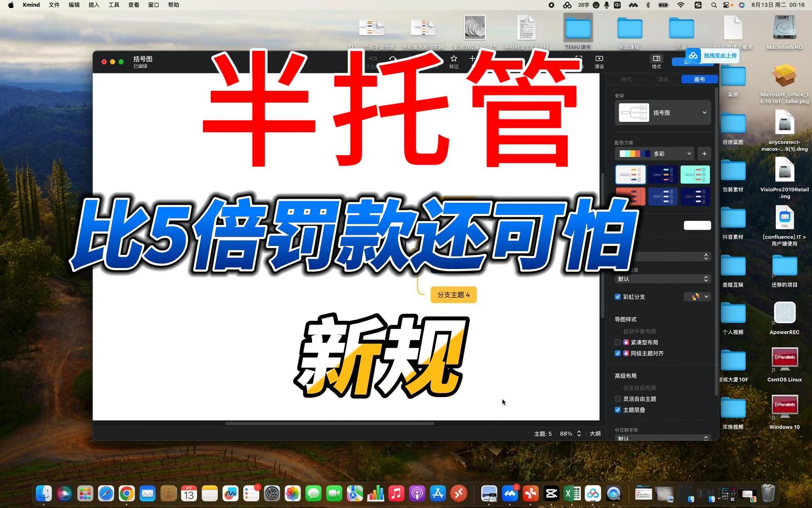Open Reminders app in the Dock
Viewport: 812px width, 508px height.
tap(251, 493)
